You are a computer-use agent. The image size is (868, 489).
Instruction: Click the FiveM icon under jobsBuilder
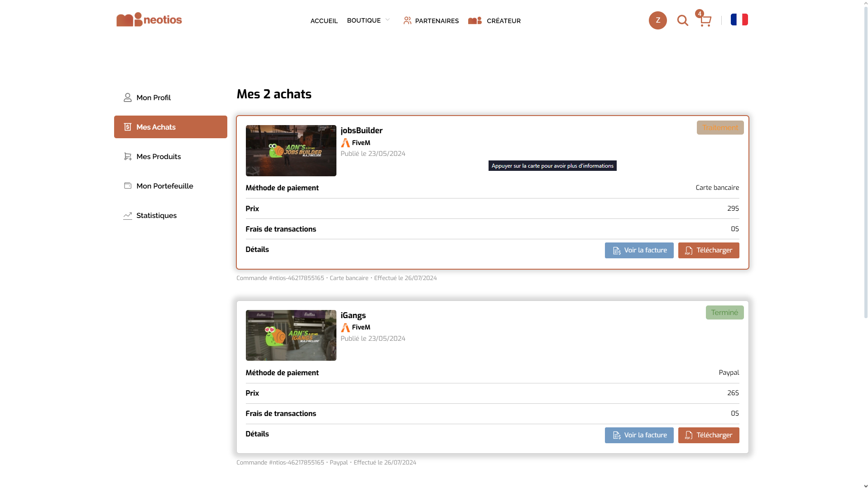(345, 143)
